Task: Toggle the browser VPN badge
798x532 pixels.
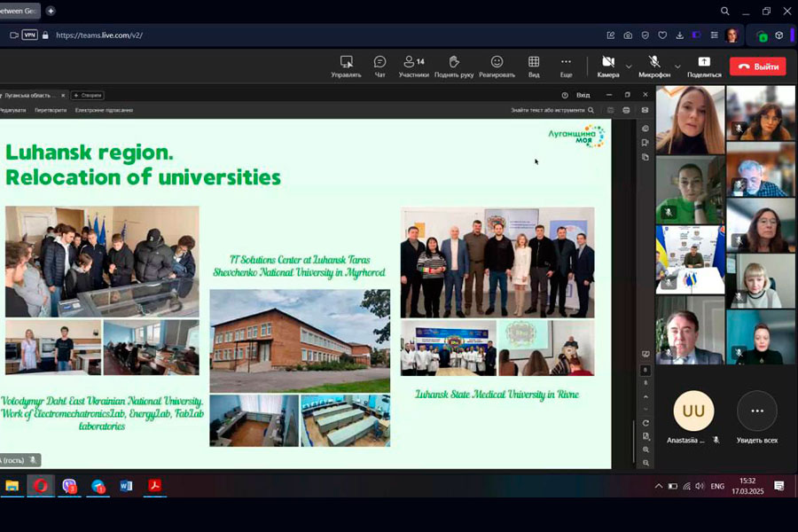Action: (x=29, y=35)
